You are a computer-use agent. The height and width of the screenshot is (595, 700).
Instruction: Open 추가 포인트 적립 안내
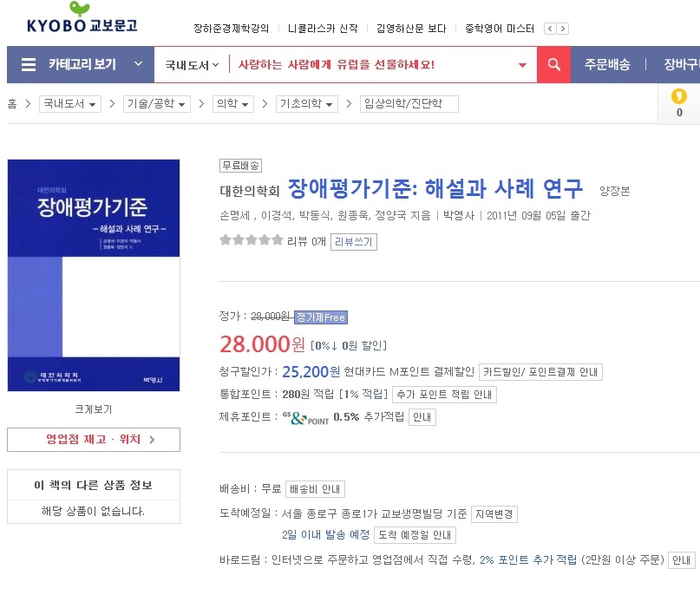pos(444,395)
